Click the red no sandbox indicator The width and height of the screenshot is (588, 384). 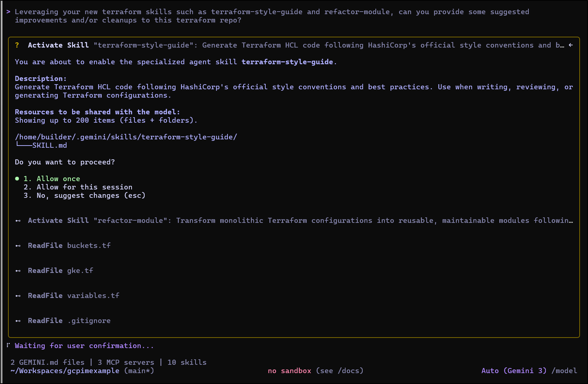tap(289, 371)
